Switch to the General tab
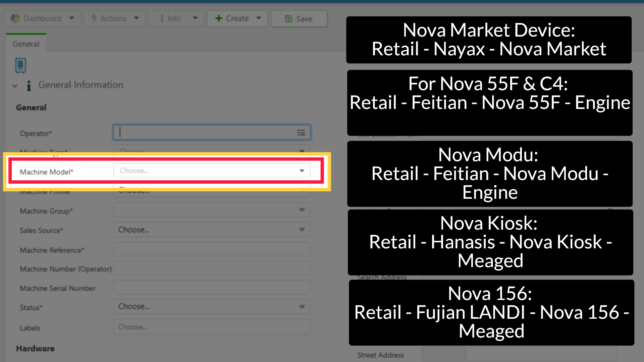This screenshot has width=644, height=362. [26, 44]
